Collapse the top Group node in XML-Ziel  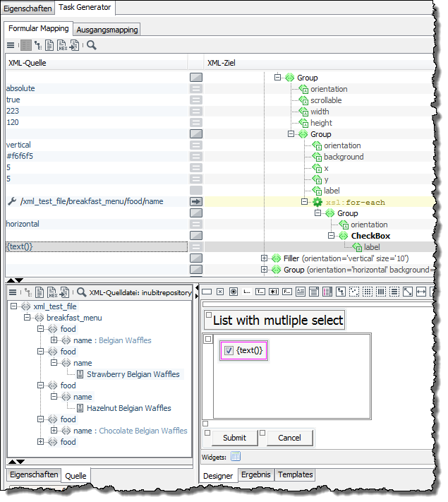click(277, 78)
